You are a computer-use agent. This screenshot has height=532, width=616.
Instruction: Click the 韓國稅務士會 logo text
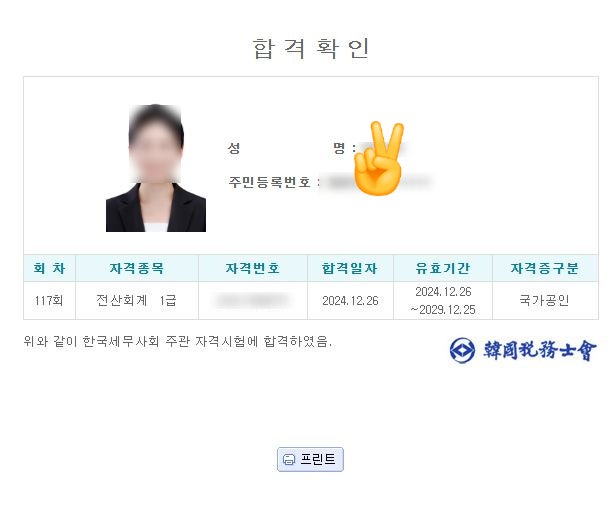pos(539,350)
